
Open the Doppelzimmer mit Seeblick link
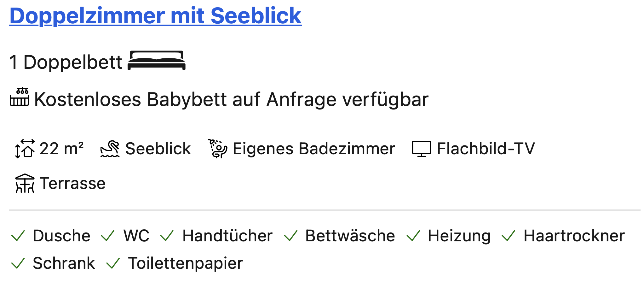(x=155, y=16)
